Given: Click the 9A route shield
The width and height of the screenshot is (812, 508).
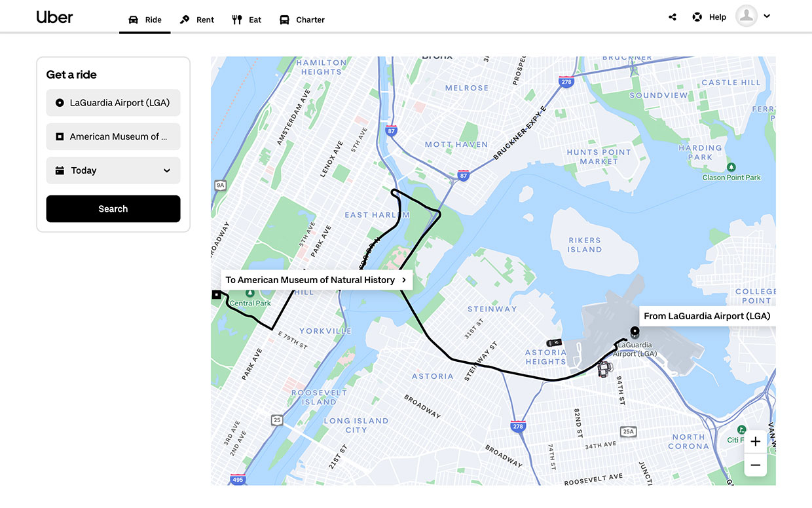Looking at the screenshot, I should [220, 186].
